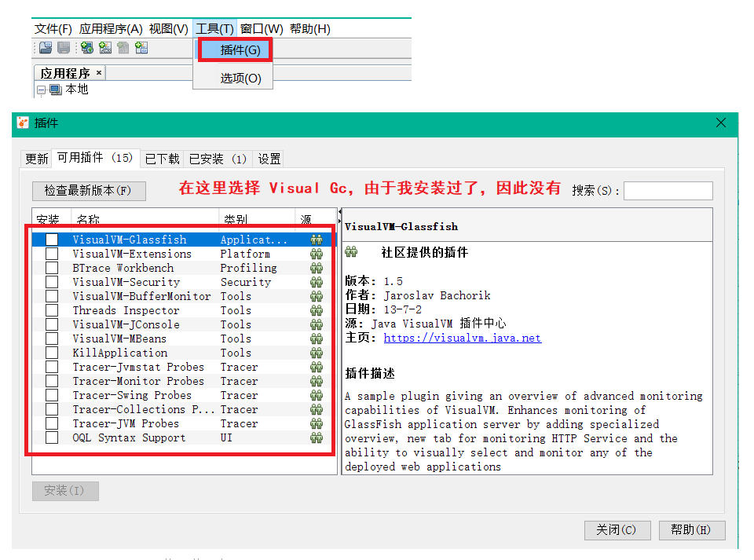Switch to the 已安装 (1) tab
The height and width of the screenshot is (560, 754).
(218, 159)
